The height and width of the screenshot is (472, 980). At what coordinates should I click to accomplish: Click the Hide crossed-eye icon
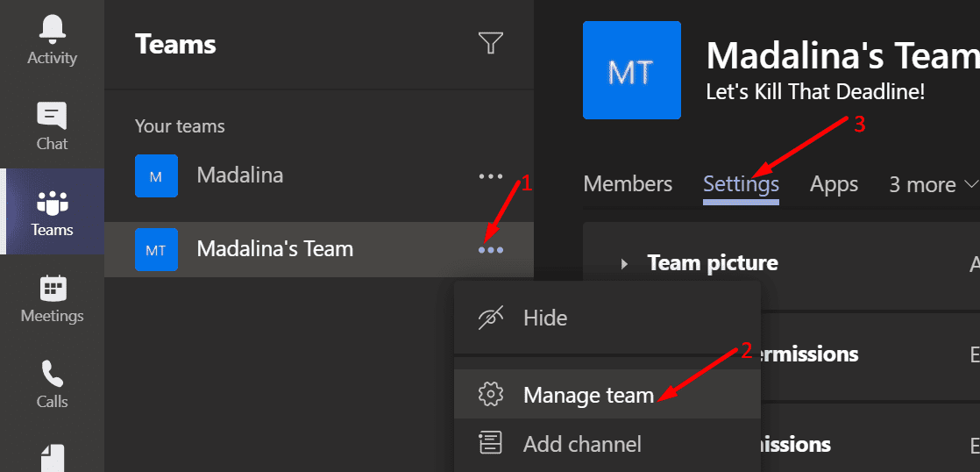[491, 318]
